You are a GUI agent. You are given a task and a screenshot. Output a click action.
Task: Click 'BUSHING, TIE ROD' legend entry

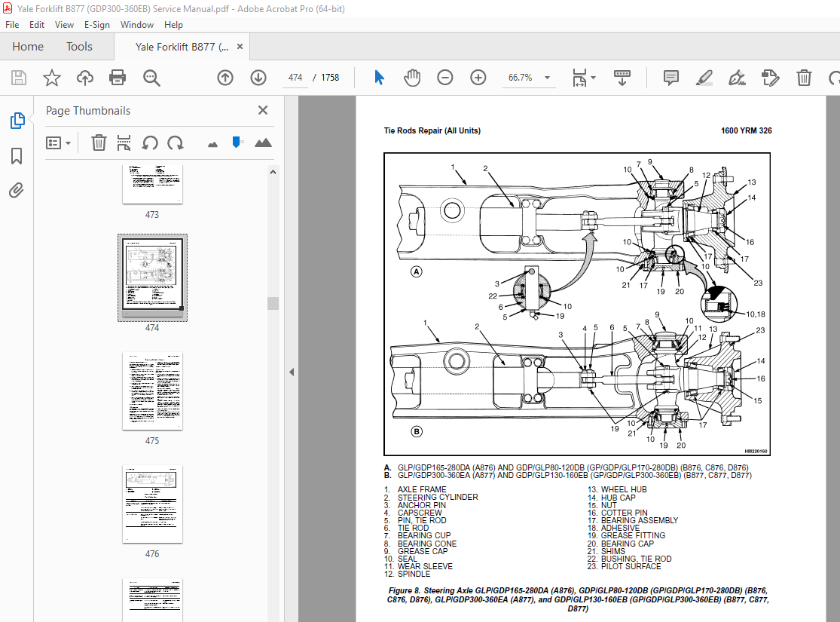tap(636, 559)
